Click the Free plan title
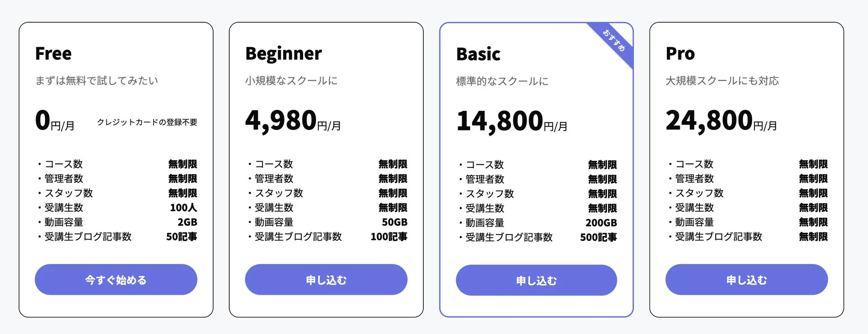This screenshot has height=334, width=868. tap(53, 53)
